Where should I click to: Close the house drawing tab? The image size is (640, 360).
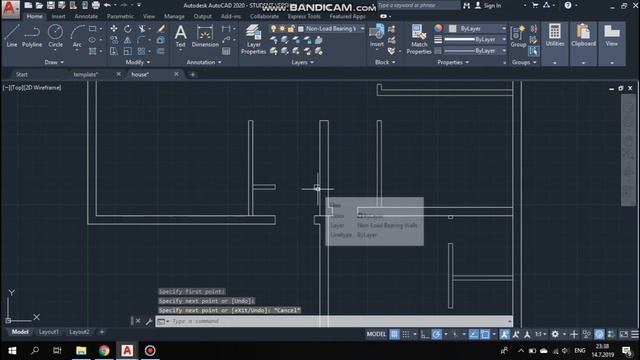point(176,74)
